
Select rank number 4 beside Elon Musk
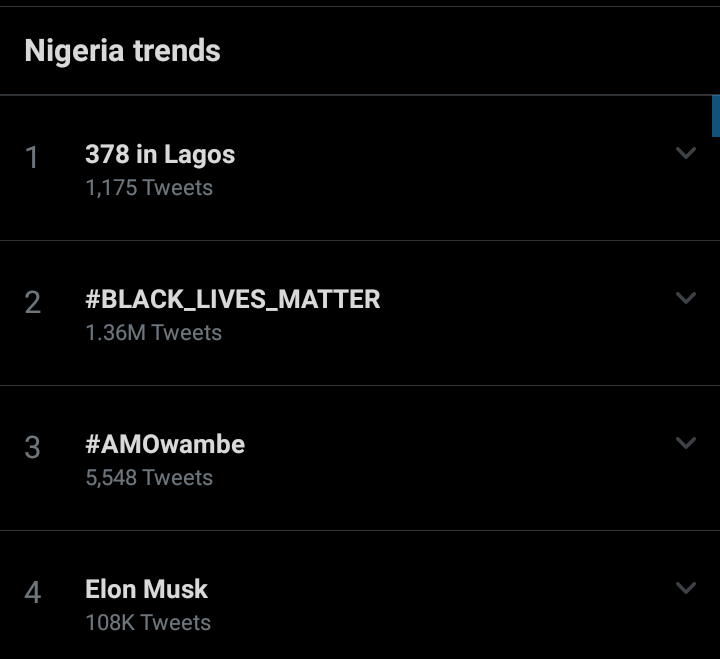[32, 593]
